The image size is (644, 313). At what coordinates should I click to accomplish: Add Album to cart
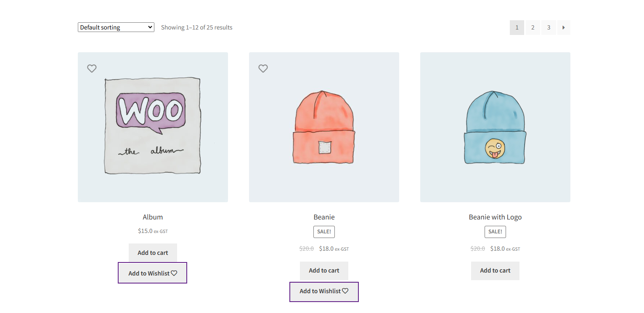[153, 253]
